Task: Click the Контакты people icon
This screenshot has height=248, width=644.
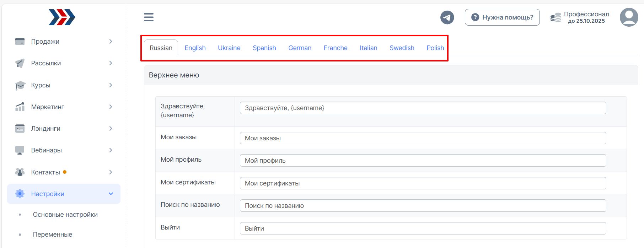Action: (x=20, y=172)
